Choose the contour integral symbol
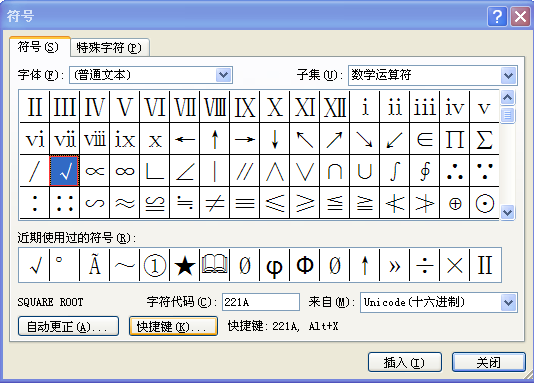534x383 pixels. click(424, 171)
